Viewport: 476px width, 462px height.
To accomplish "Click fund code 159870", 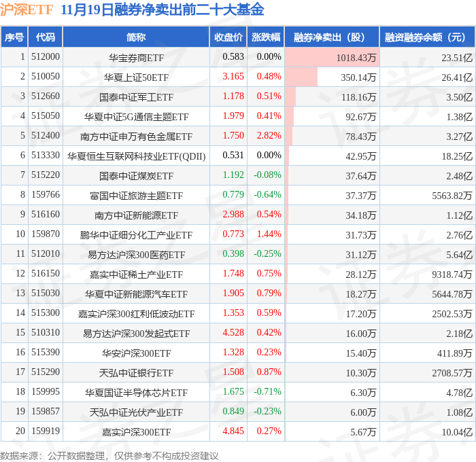I will tap(46, 234).
